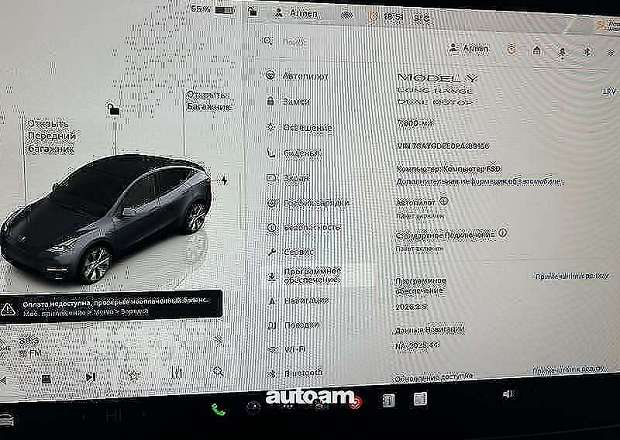Open car controls icon in bottom-left dock
620x440 pixels.
point(7,420)
